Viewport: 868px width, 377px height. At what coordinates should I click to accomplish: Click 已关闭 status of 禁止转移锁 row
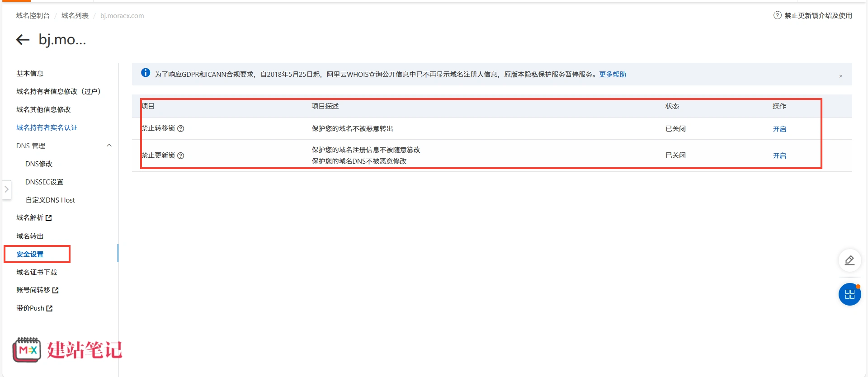675,129
